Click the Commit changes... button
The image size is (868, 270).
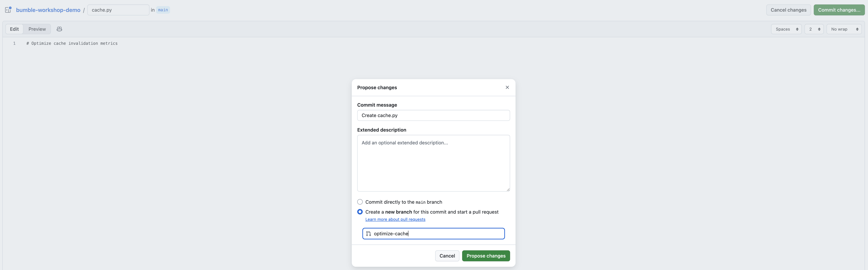[x=839, y=10]
